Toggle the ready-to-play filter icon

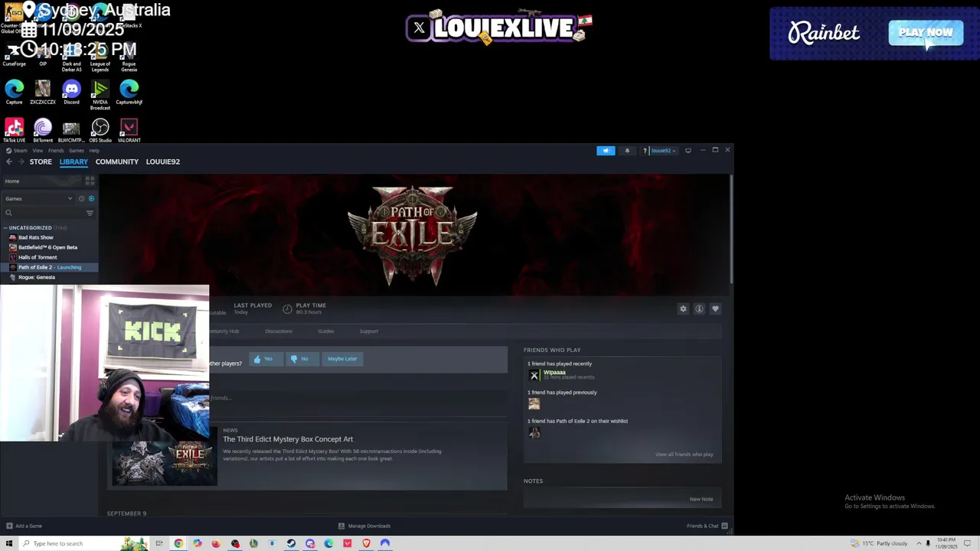pos(91,198)
